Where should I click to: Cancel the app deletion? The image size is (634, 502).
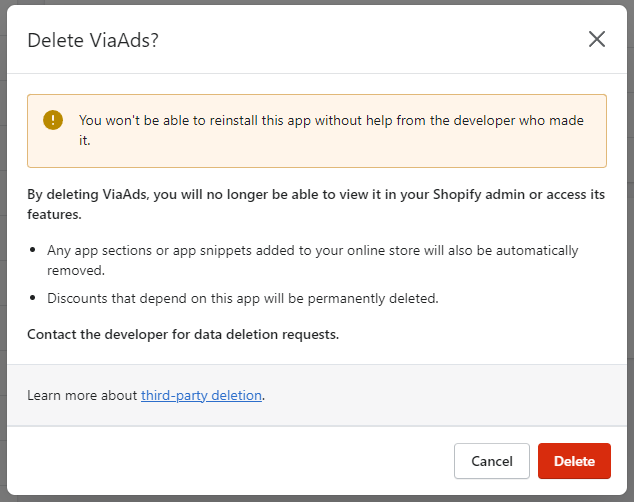pos(492,461)
